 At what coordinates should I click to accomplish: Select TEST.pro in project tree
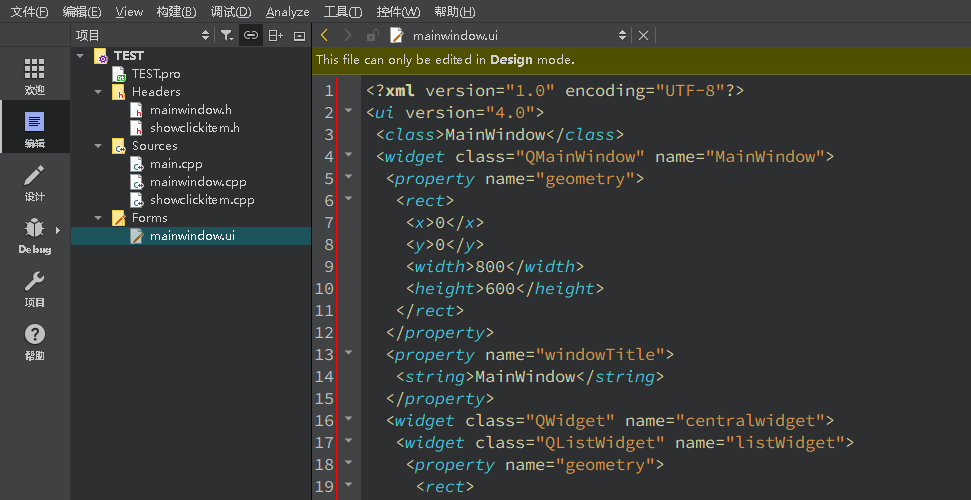[156, 74]
